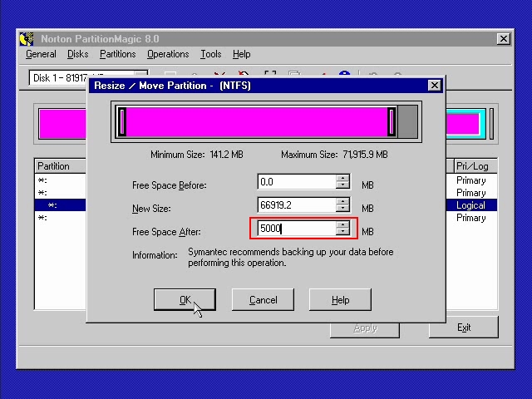The image size is (532, 399).
Task: Decrease Free Space Before with down arrow
Action: [342, 185]
